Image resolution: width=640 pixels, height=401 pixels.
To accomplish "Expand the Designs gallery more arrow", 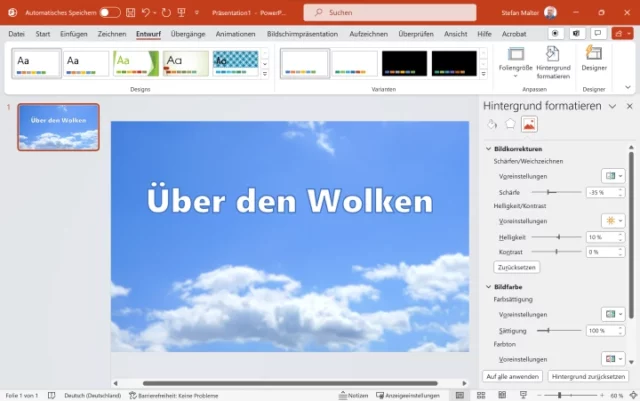I will (265, 74).
